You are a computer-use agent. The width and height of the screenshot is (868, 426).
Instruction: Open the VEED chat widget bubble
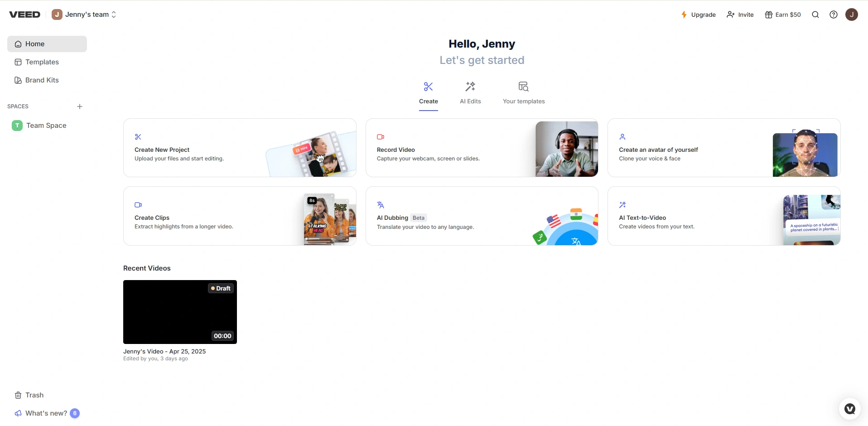coord(850,409)
